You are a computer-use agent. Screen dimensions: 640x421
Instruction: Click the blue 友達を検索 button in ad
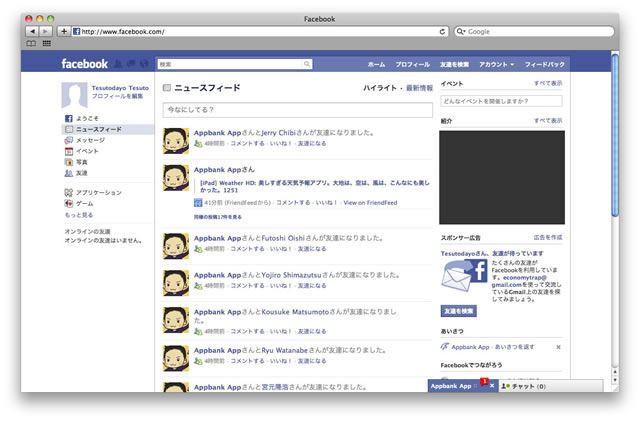(x=458, y=311)
